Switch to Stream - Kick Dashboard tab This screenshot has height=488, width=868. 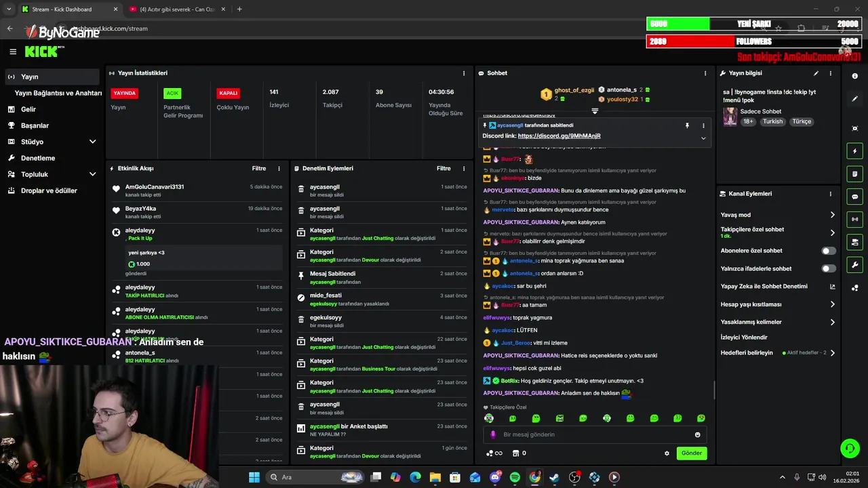point(69,9)
